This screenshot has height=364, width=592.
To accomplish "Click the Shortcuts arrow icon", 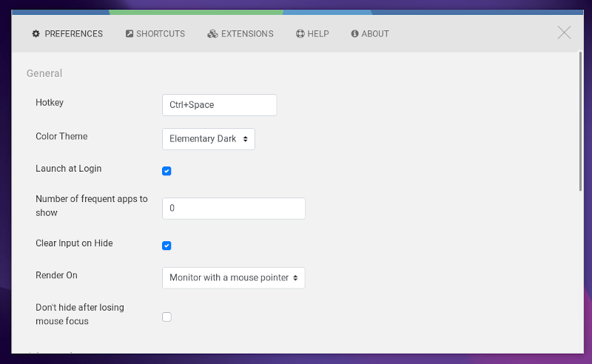I will pyautogui.click(x=129, y=34).
